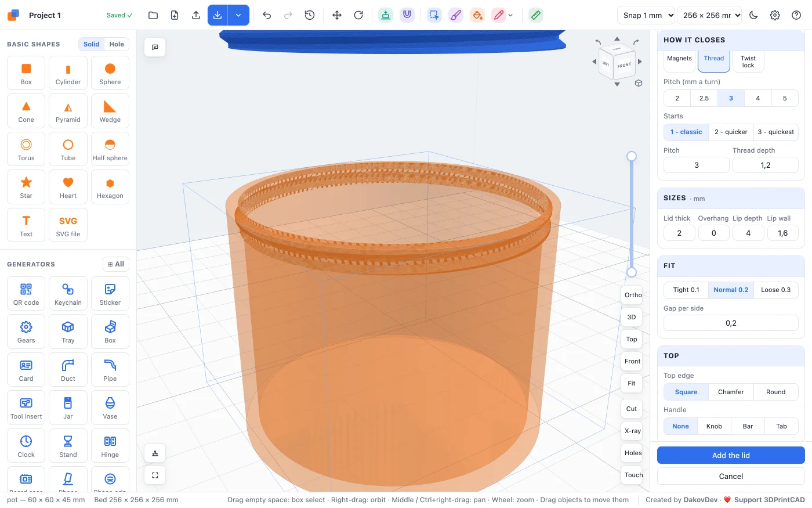This screenshot has height=508, width=812.
Task: Switch shape mode to Hole
Action: pos(117,44)
